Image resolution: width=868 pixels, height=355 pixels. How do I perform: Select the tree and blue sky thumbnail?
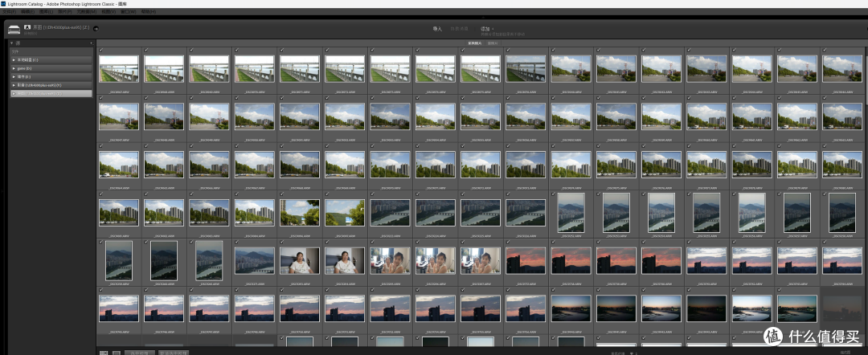pyautogui.click(x=300, y=213)
